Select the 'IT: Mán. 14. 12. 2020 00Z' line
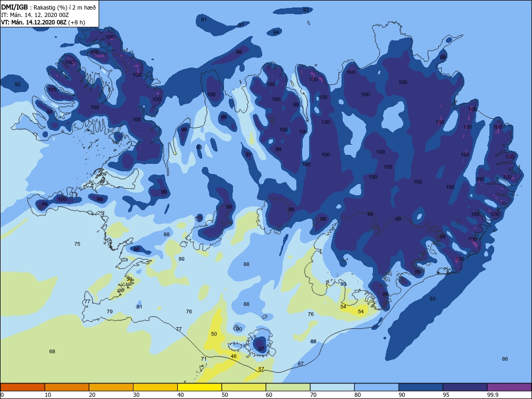The height and width of the screenshot is (399, 532). 35,15
